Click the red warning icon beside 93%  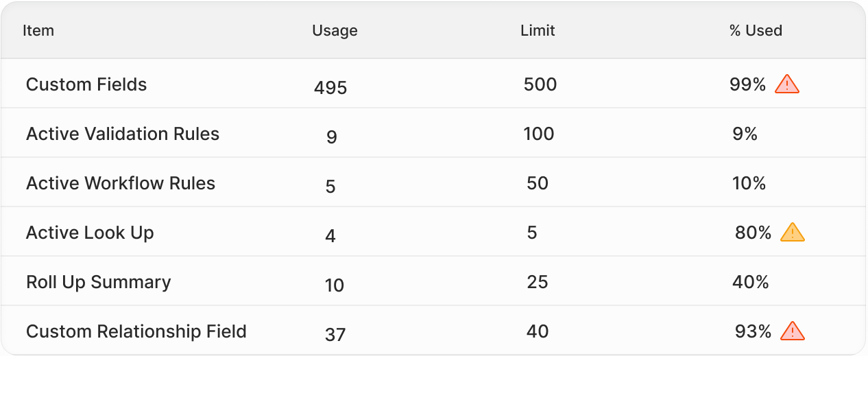tap(793, 331)
